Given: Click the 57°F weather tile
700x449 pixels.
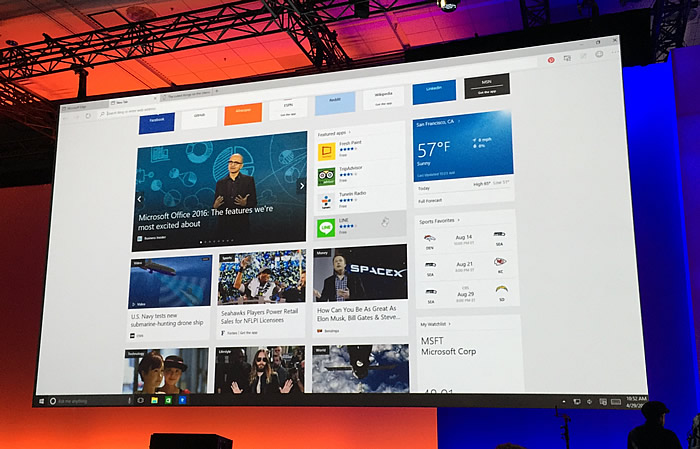Looking at the screenshot, I should click(x=463, y=146).
